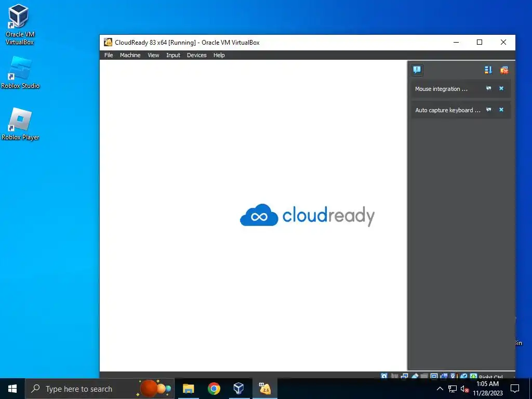532x399 pixels.
Task: Dismiss the Auto capture keyboard notification
Action: click(501, 110)
